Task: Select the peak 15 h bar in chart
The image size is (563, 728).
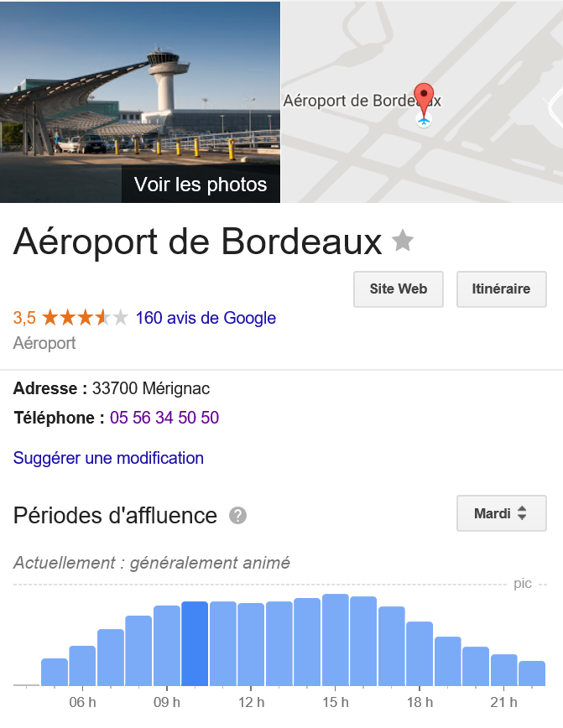Action: coord(336,640)
